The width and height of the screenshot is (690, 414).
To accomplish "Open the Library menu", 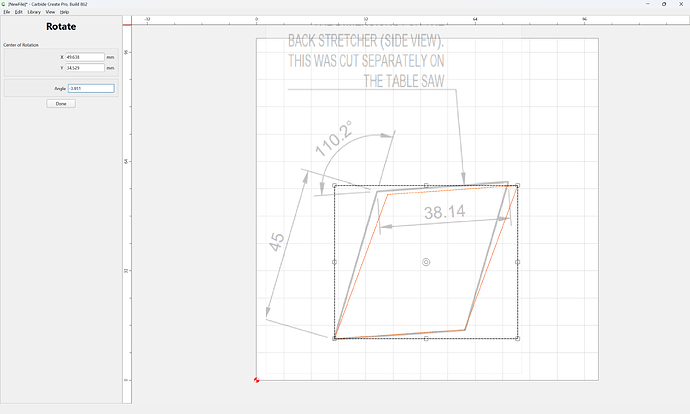I will point(34,12).
